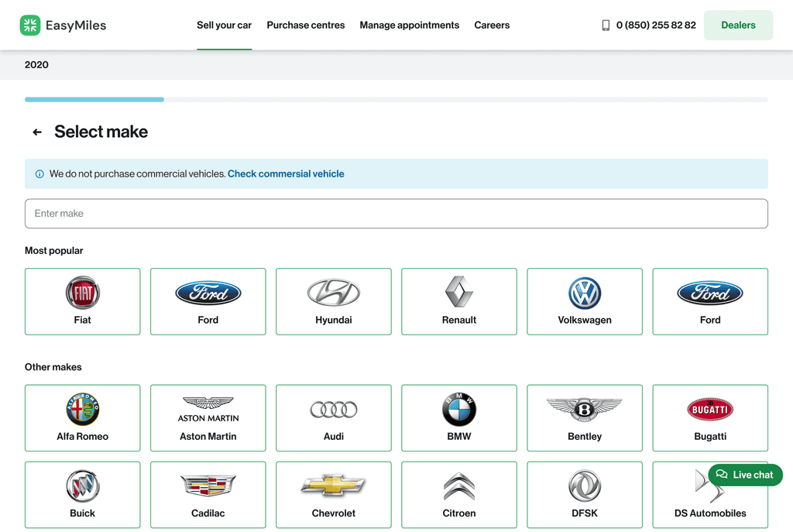Open the Sell your car tab
The height and width of the screenshot is (532, 793).
[x=224, y=26]
